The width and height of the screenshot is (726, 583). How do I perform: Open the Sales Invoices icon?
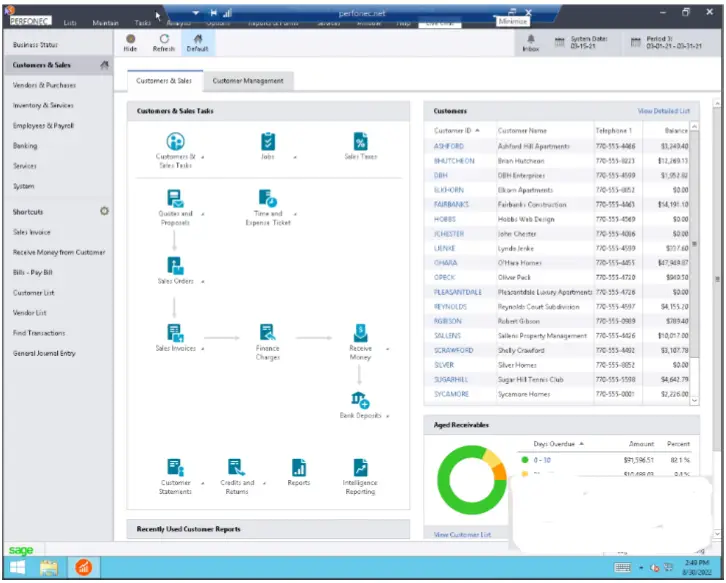(x=175, y=333)
